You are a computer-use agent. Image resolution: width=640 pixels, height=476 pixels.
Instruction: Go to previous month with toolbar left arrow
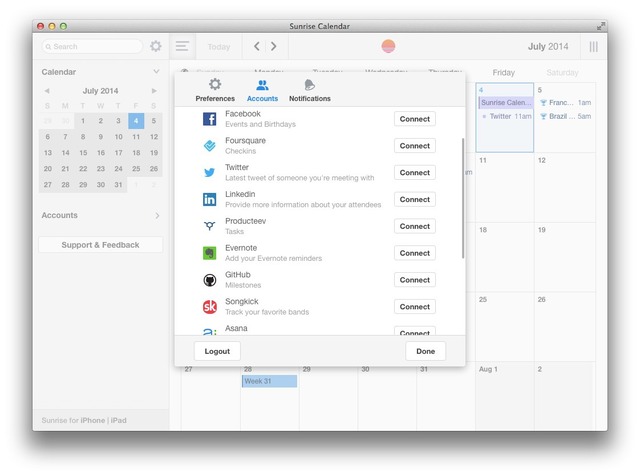tap(257, 46)
